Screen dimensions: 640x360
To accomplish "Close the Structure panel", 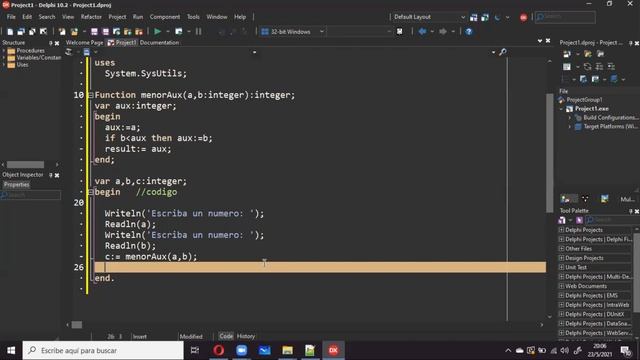I will [x=57, y=43].
